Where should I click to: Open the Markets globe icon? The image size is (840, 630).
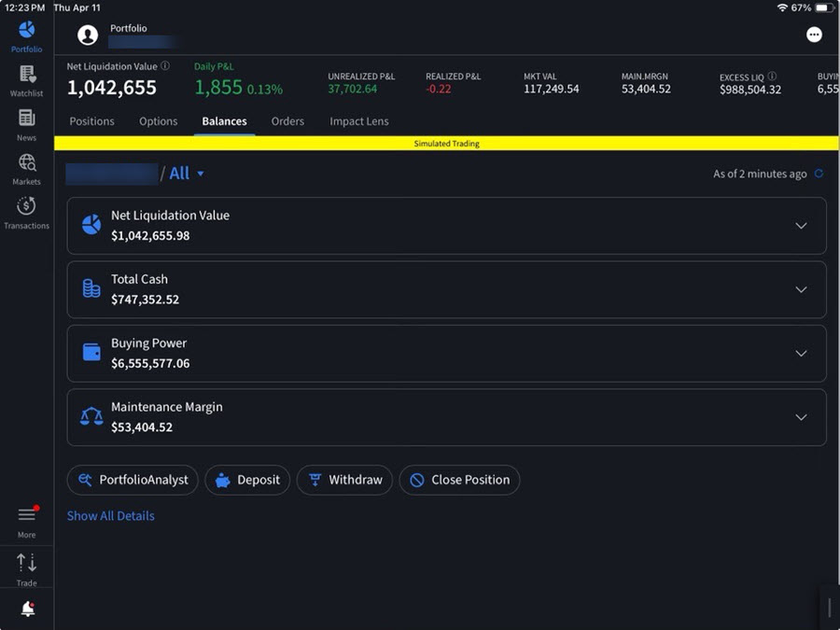pyautogui.click(x=27, y=162)
